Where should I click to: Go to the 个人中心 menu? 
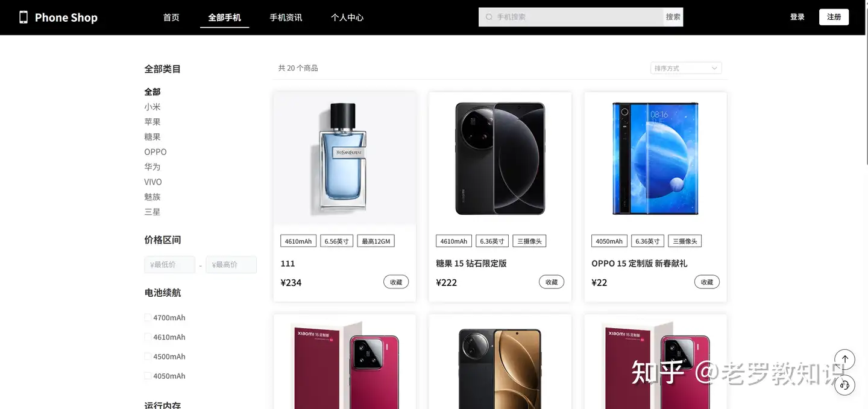click(x=347, y=17)
